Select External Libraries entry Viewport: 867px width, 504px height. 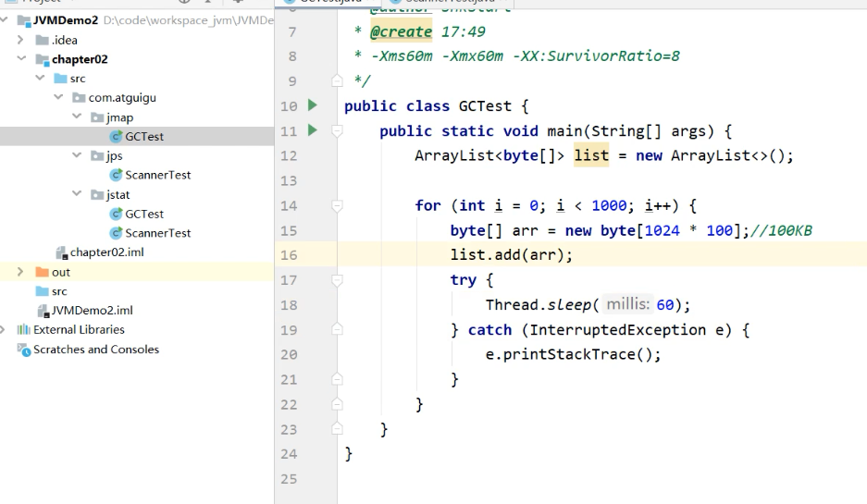pyautogui.click(x=79, y=330)
